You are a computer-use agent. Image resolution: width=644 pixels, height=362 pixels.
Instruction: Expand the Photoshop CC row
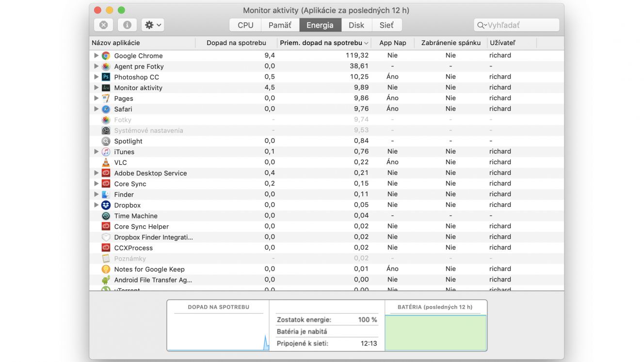pos(96,77)
